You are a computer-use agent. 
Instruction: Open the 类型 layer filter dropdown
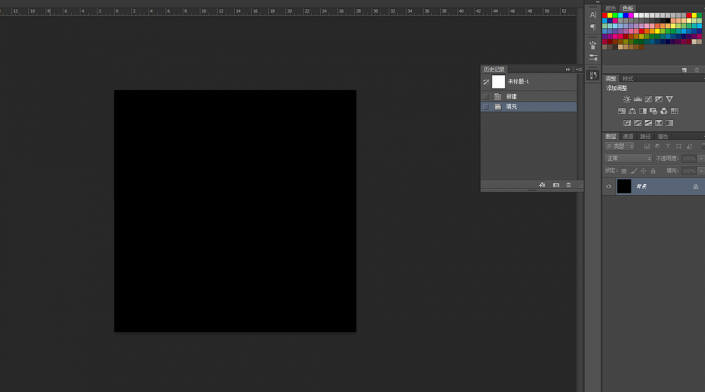click(620, 147)
